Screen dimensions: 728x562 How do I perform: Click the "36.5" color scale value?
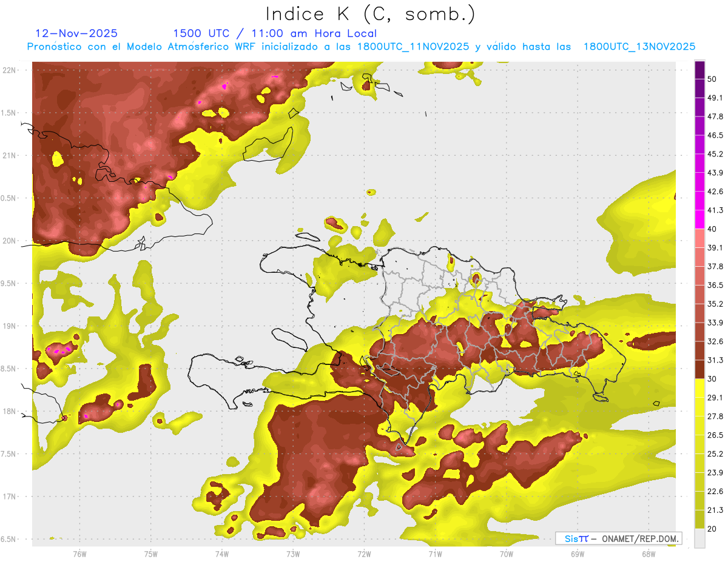(x=715, y=286)
